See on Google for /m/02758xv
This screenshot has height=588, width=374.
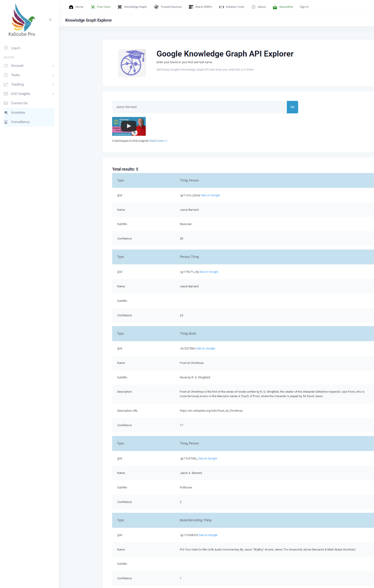tap(206, 348)
